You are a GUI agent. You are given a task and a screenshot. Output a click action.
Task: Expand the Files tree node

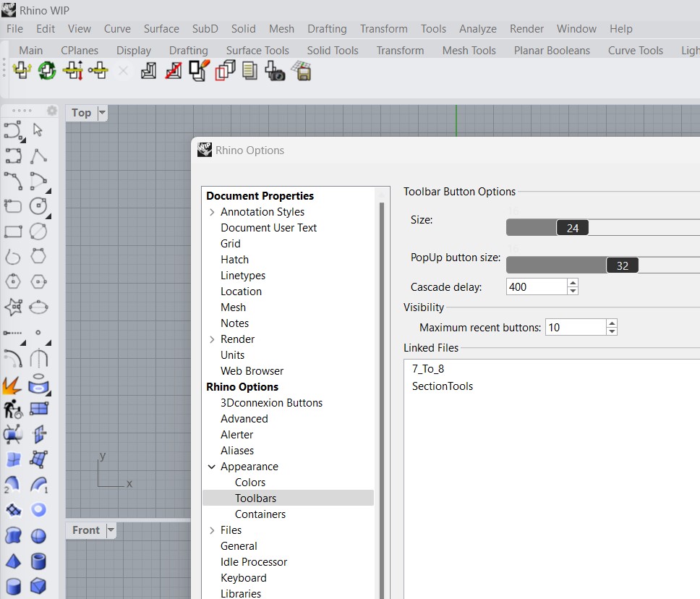[x=212, y=530]
